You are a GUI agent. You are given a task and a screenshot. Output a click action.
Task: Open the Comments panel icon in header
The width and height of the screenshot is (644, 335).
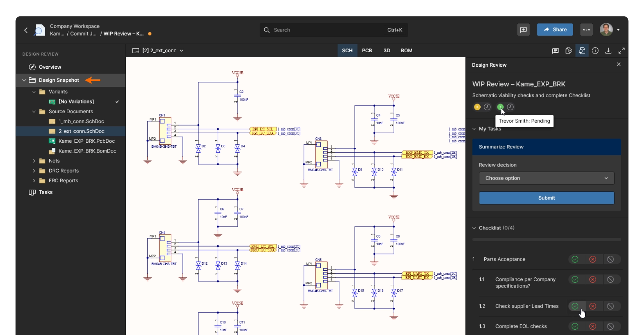click(x=523, y=30)
